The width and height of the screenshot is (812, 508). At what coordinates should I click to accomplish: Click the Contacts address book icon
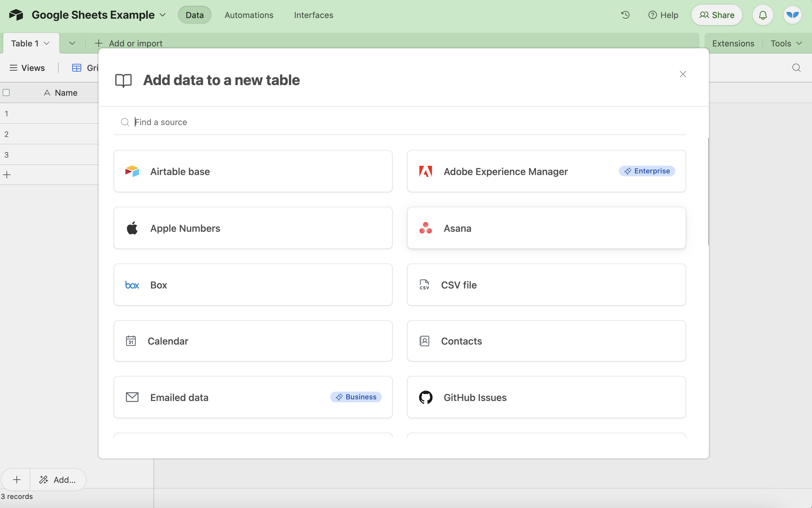click(x=424, y=341)
